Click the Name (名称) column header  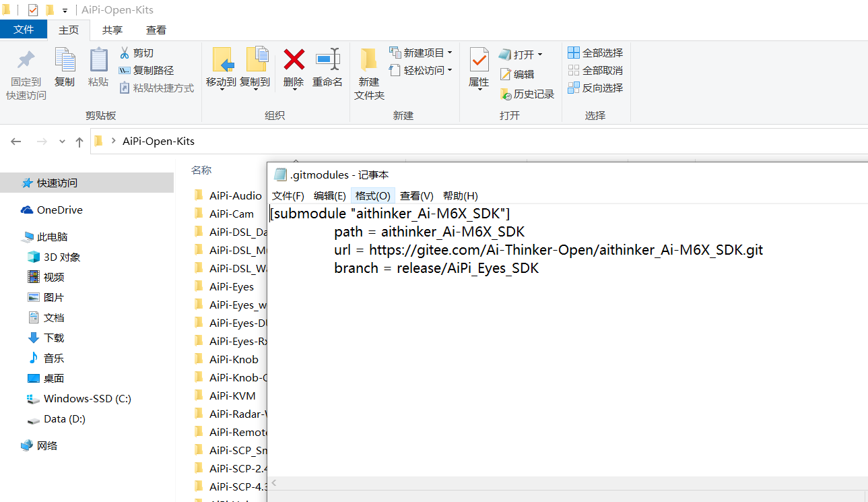201,170
